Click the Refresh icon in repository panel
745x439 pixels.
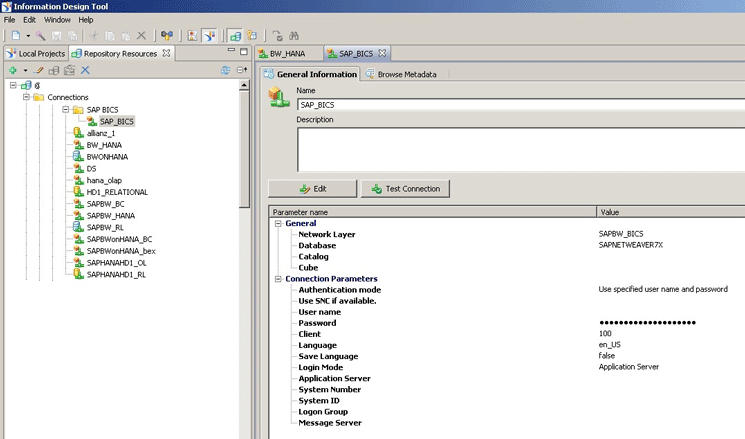pos(226,70)
